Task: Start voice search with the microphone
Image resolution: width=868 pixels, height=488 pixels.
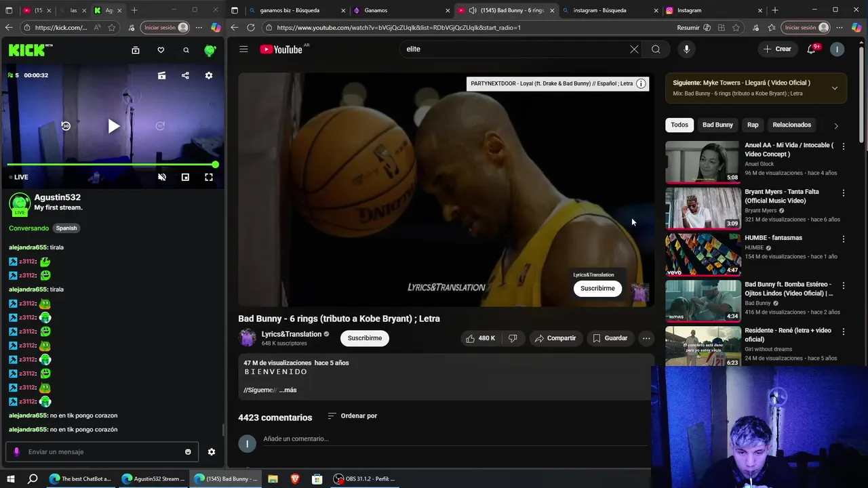Action: (686, 49)
